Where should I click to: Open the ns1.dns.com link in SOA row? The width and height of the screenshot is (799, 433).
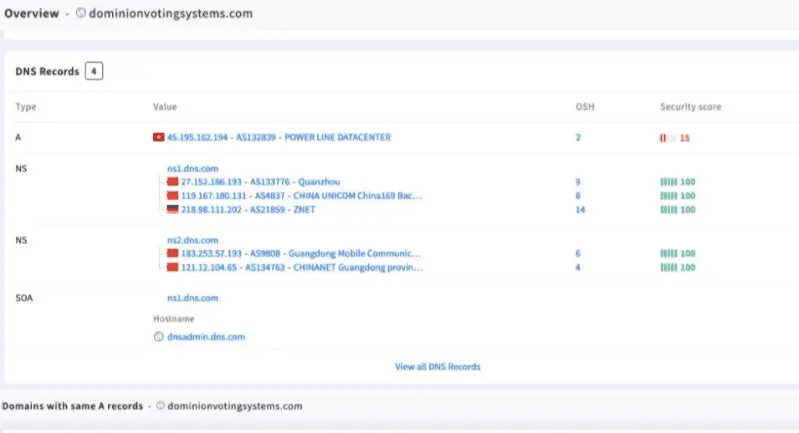(x=192, y=298)
